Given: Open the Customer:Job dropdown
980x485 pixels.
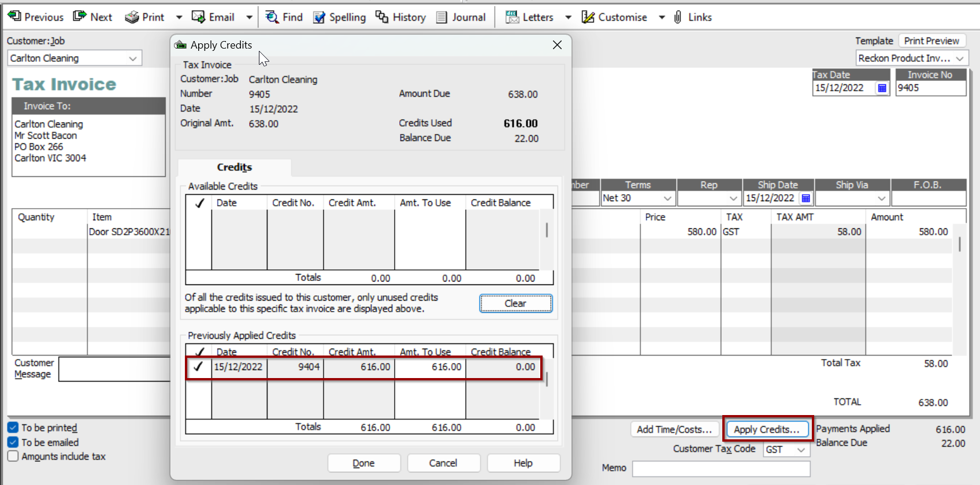Looking at the screenshot, I should 133,58.
